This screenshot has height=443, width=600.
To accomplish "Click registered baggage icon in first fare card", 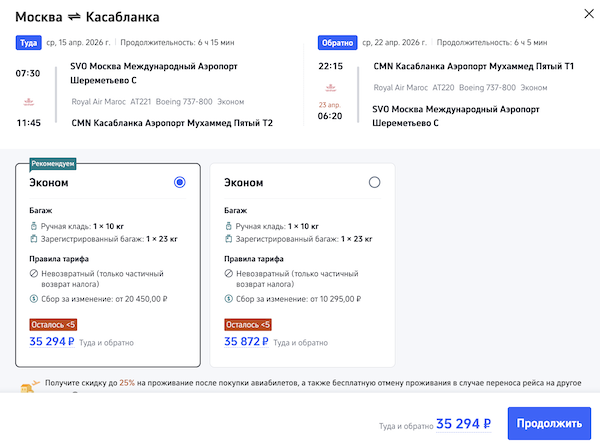I will click(33, 240).
